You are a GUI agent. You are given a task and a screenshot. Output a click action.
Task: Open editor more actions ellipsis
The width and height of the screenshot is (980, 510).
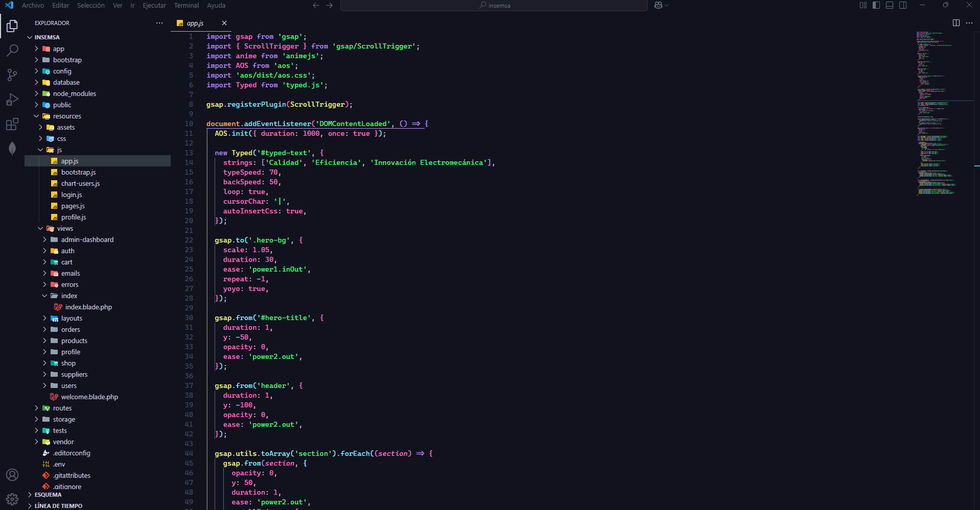point(969,23)
